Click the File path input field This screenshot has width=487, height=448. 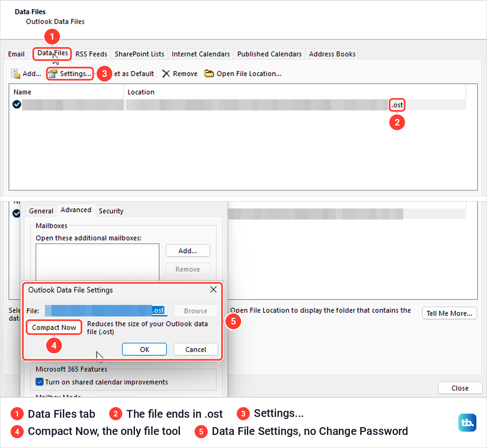click(x=106, y=311)
